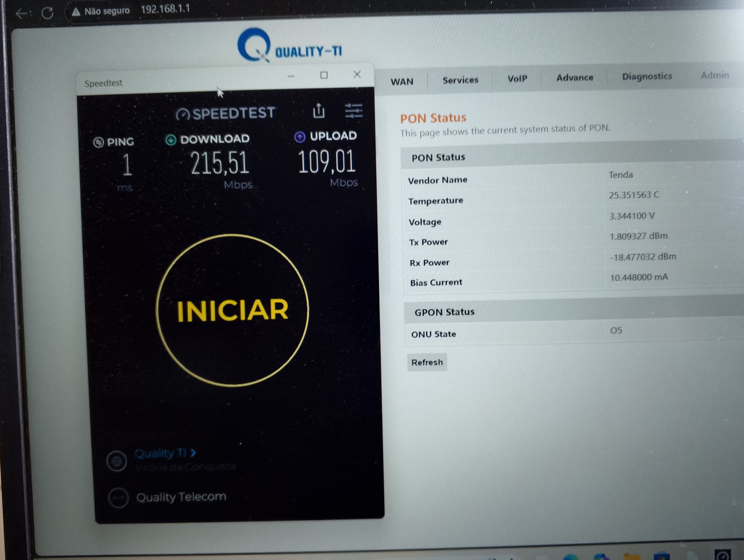The width and height of the screenshot is (744, 560).
Task: Click the globe icon beside Quality TI server
Action: [117, 461]
